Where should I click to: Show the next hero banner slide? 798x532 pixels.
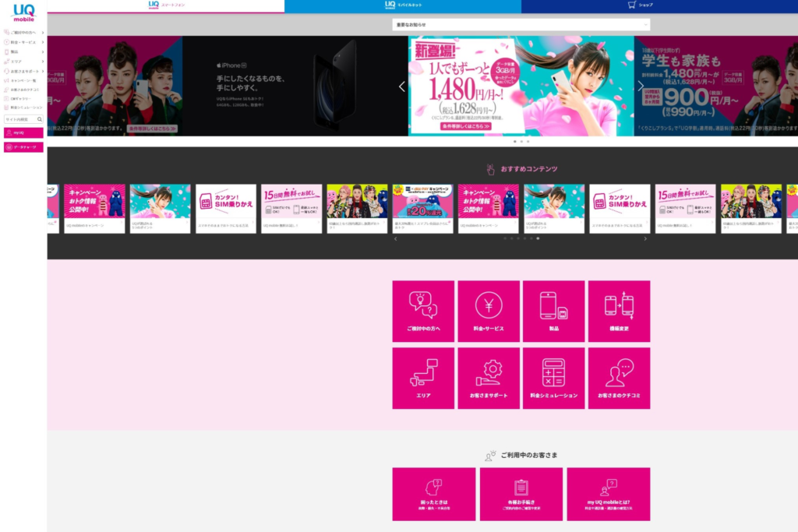pos(641,86)
